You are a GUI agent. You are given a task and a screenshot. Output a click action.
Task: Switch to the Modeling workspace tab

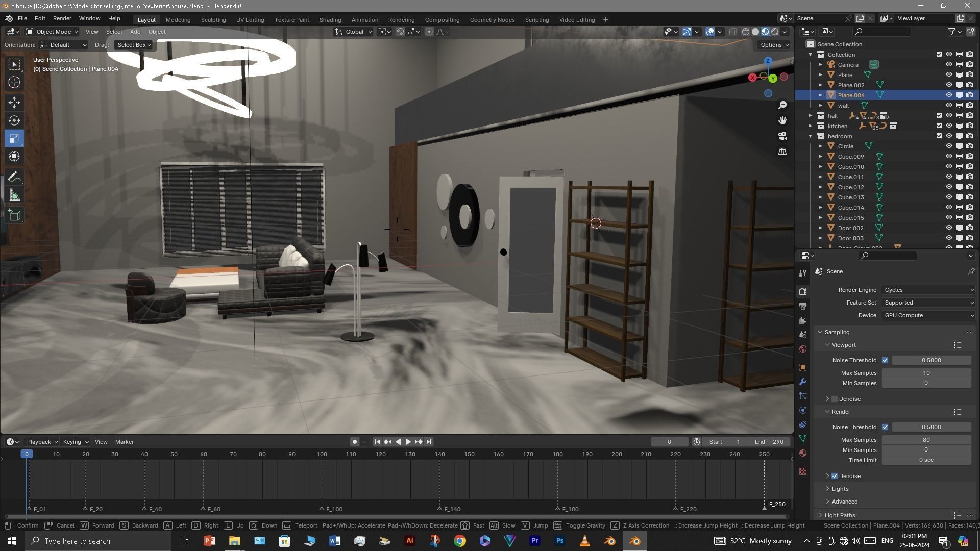coord(178,20)
